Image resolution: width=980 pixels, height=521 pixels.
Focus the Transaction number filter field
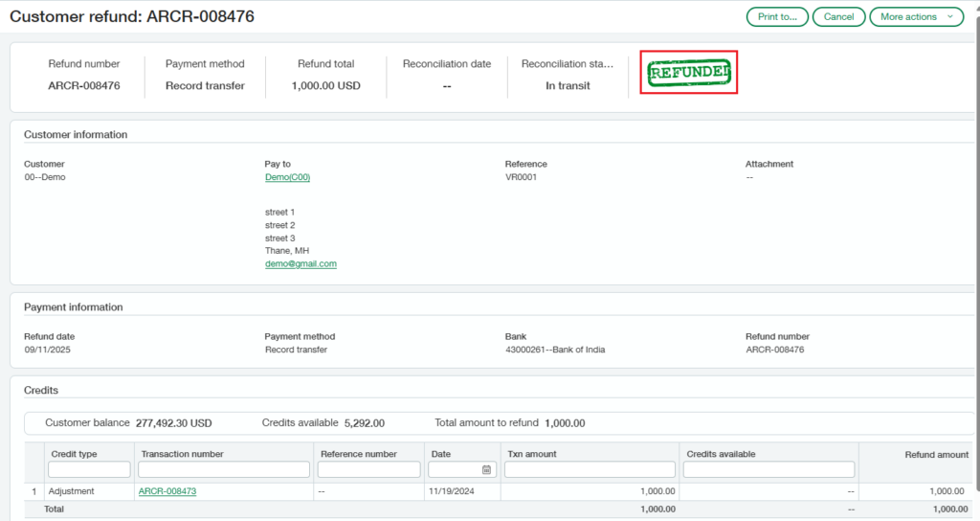click(224, 469)
